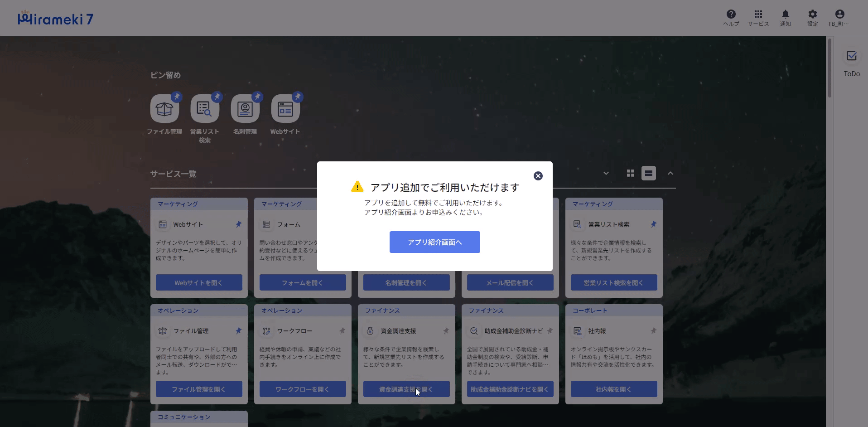This screenshot has width=868, height=427.
Task: Click the page vertical scrollbar
Action: [x=830, y=68]
